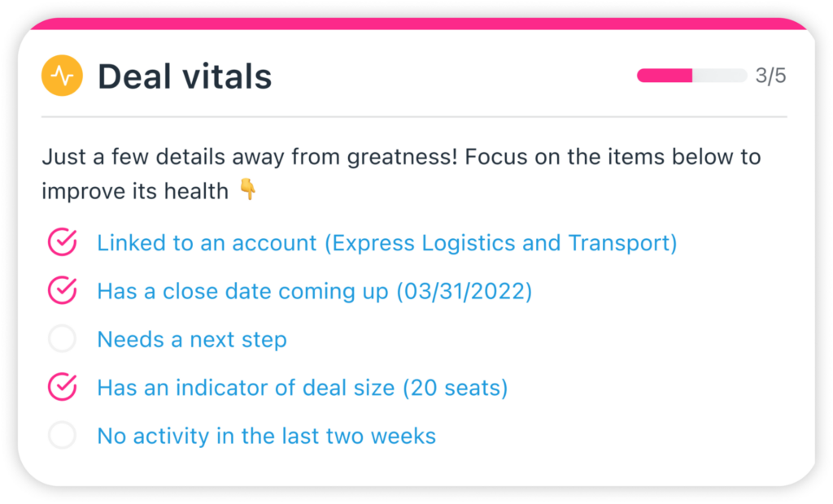Click the gray unfilled part of progress bar

click(x=720, y=76)
